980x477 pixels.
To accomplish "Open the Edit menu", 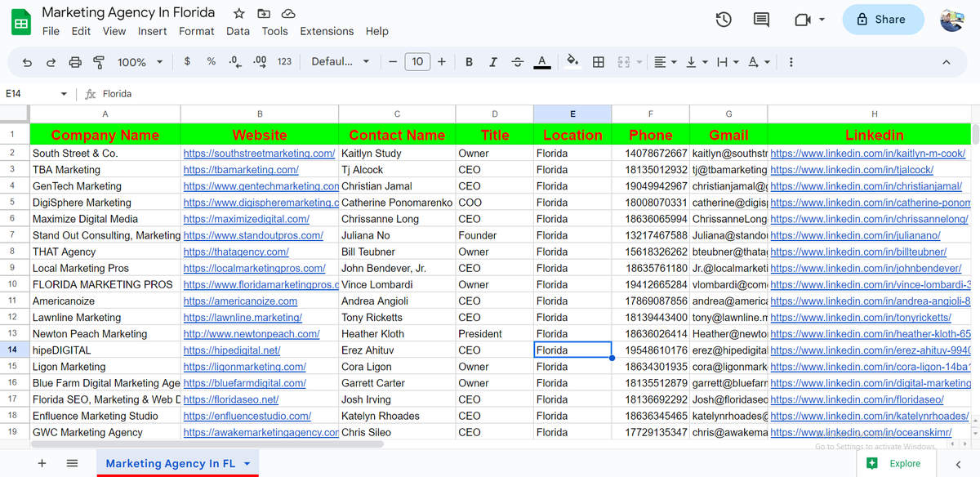I will pyautogui.click(x=81, y=31).
